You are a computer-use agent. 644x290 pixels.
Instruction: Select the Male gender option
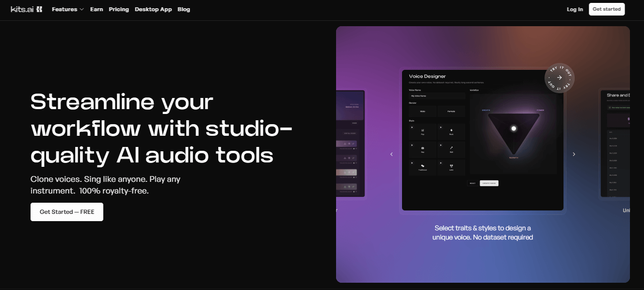422,112
